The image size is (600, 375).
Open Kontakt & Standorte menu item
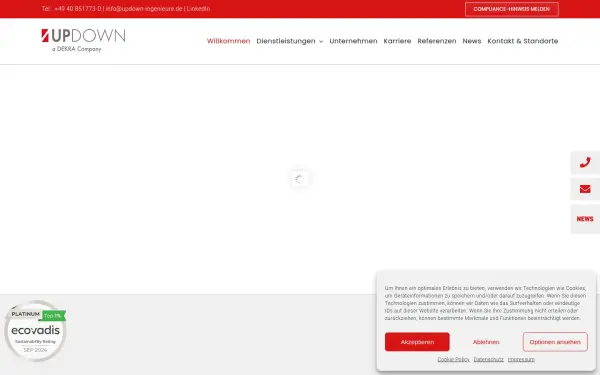coord(523,41)
